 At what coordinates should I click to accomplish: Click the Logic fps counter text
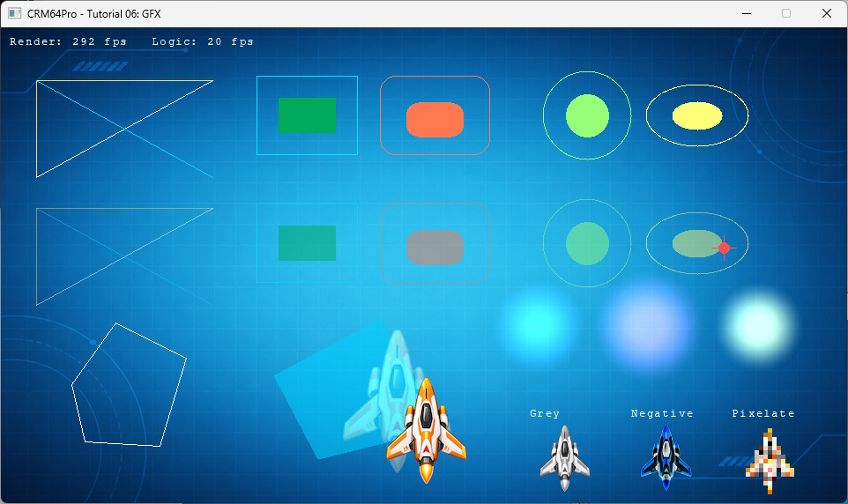click(202, 41)
